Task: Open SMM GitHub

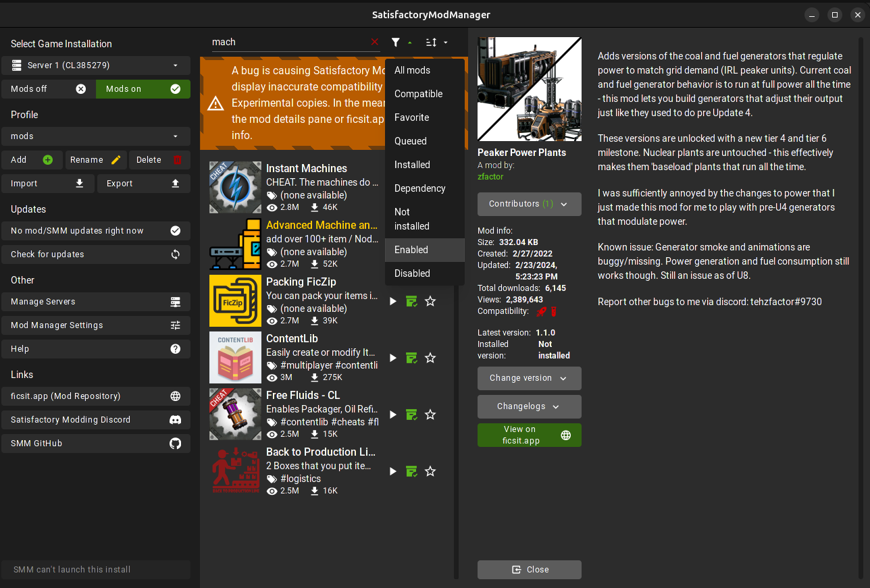Action: (x=96, y=444)
